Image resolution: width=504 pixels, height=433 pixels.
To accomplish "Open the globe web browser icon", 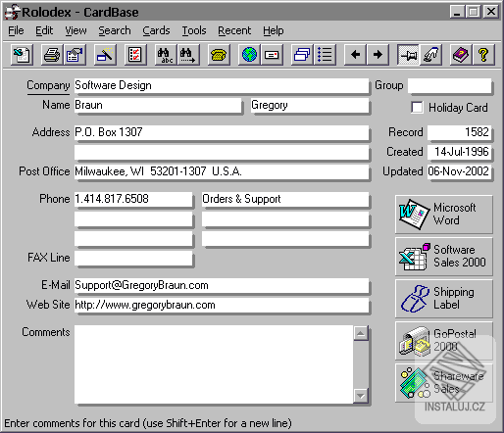I will coord(249,55).
